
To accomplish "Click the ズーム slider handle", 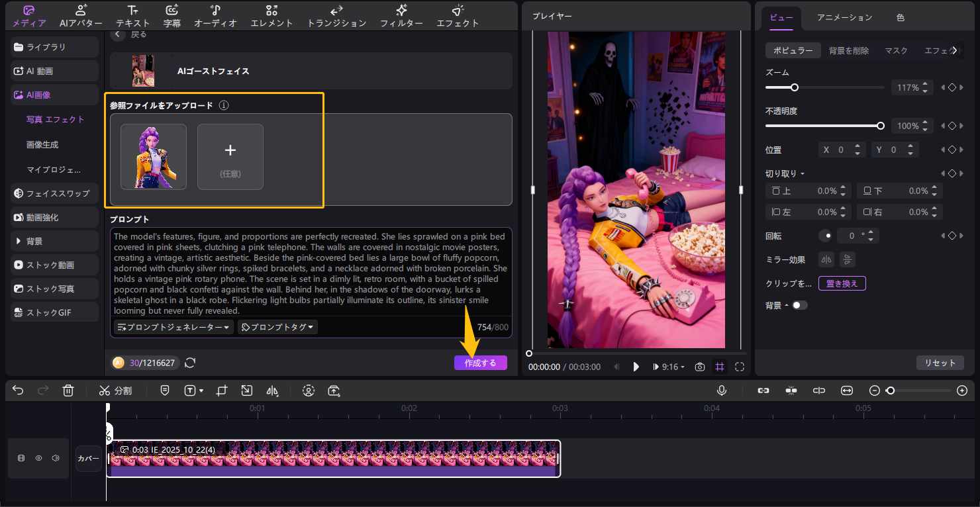I will pos(795,87).
